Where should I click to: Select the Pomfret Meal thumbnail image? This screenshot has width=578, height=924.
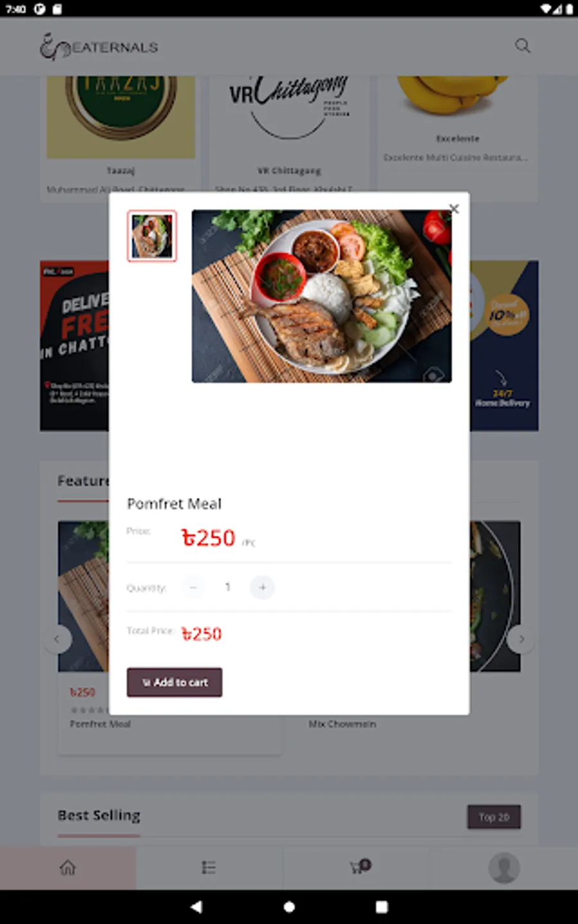[152, 236]
